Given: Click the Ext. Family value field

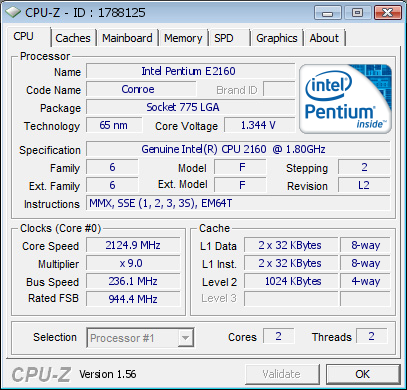Looking at the screenshot, I should tap(112, 185).
